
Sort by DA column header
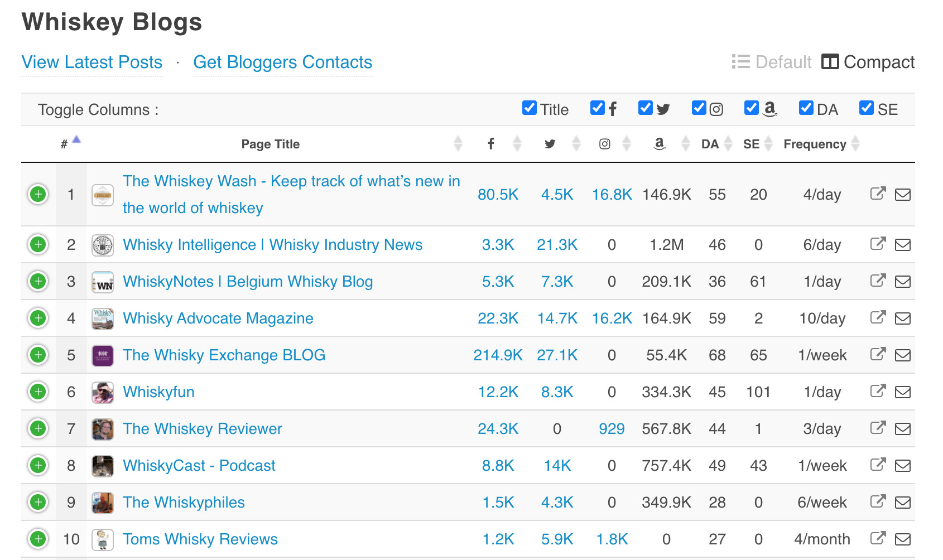click(710, 144)
